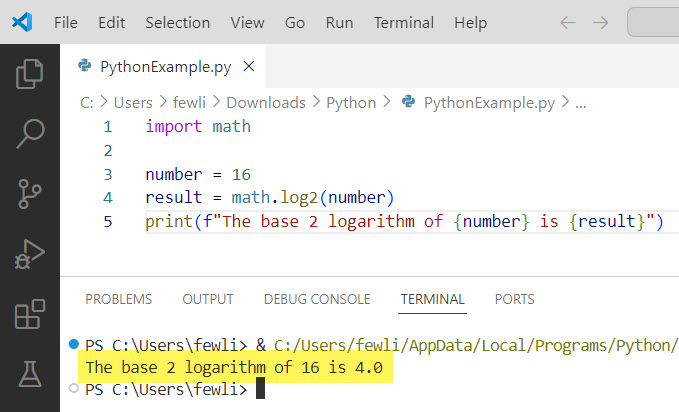This screenshot has height=412, width=679.
Task: Switch to the PROBLEMS panel tab
Action: click(x=119, y=299)
